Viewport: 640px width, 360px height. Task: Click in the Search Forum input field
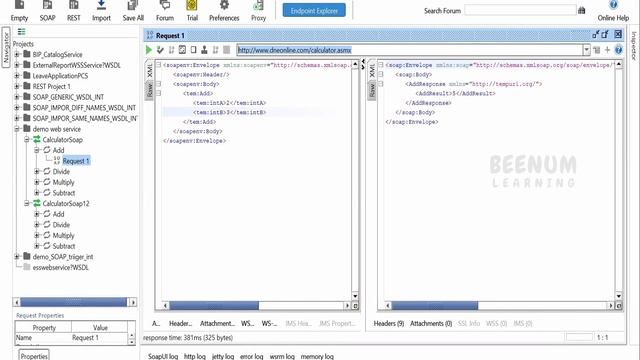pos(520,10)
